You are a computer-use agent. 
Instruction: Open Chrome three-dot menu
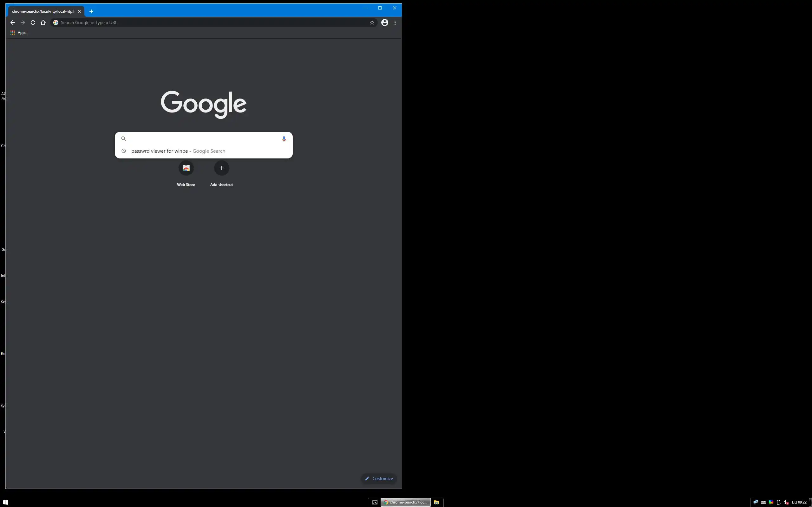click(395, 22)
